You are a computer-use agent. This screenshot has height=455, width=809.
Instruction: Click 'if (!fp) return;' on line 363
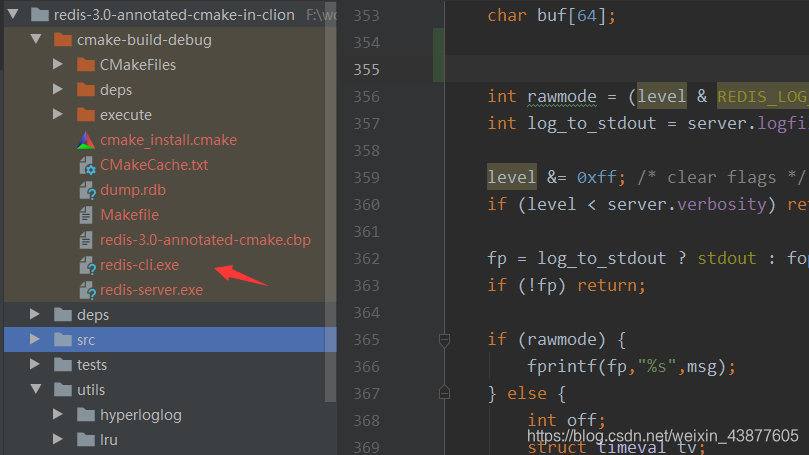[x=566, y=285]
